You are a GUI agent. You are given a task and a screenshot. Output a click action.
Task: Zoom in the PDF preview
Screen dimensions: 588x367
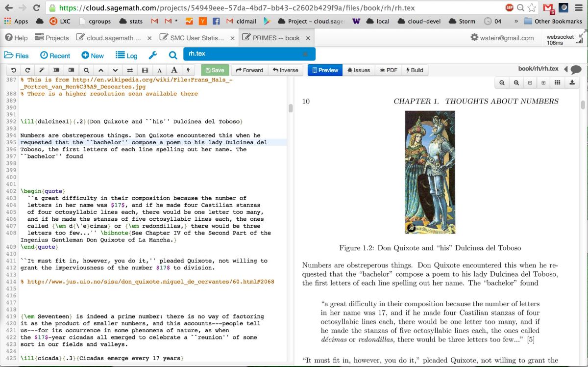click(516, 83)
